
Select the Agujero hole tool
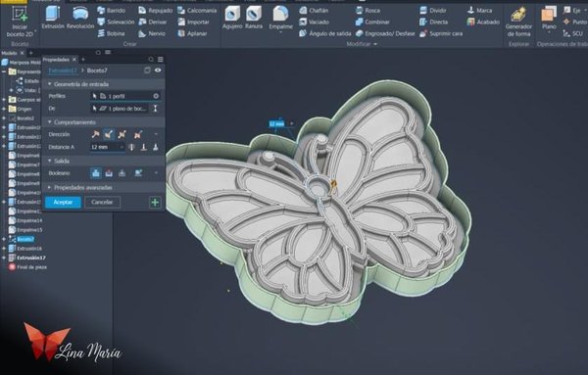pos(232,18)
